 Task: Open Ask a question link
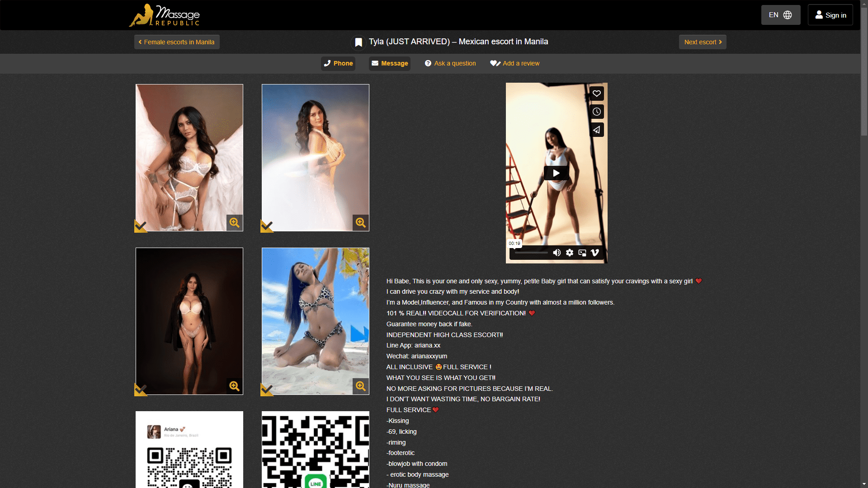tap(450, 63)
